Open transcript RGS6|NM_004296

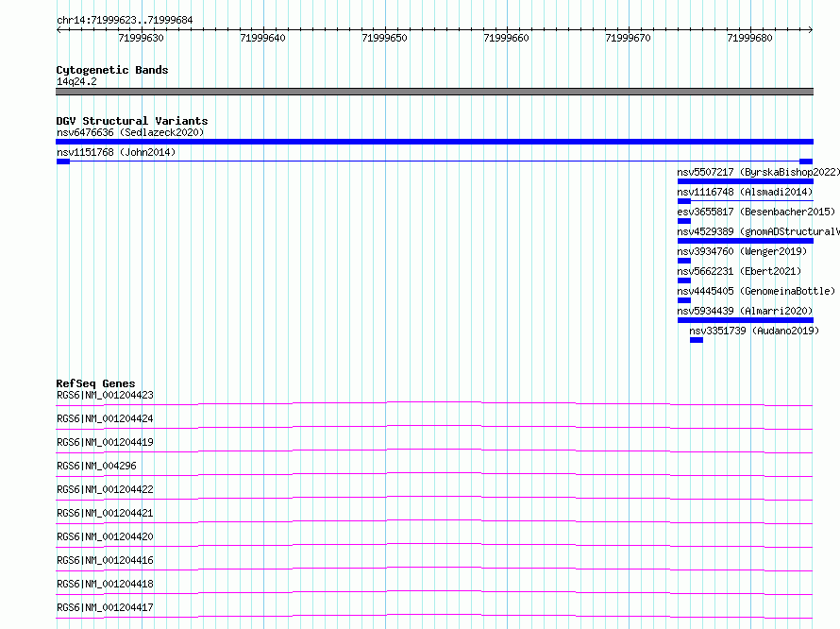point(96,466)
